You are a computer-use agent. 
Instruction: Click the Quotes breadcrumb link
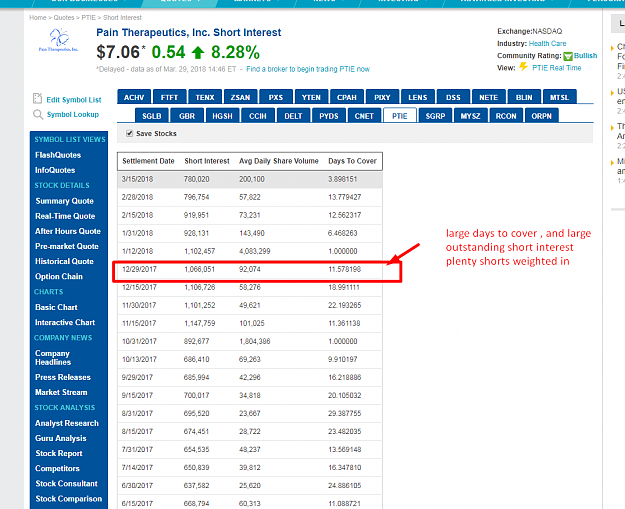(64, 18)
